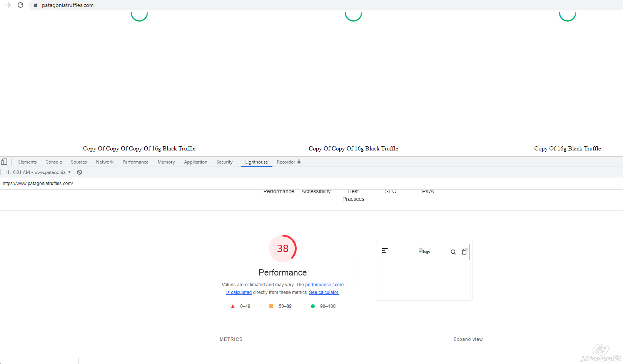Click the browser reload page icon
Viewport: 623px width, 364px height.
20,5
